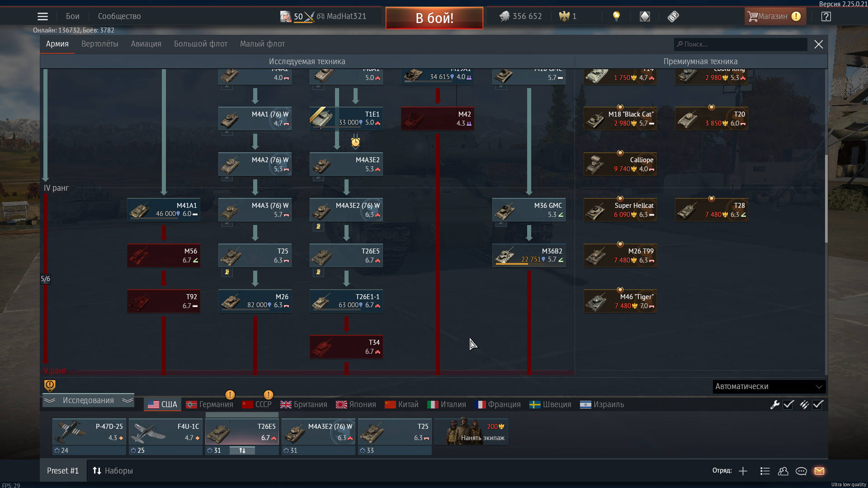Open the Сообщество menu

[x=119, y=16]
